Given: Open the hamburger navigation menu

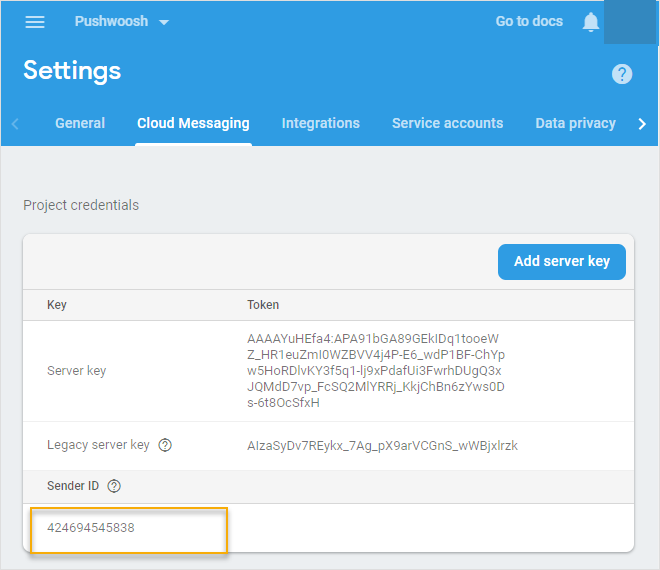Looking at the screenshot, I should tap(35, 22).
